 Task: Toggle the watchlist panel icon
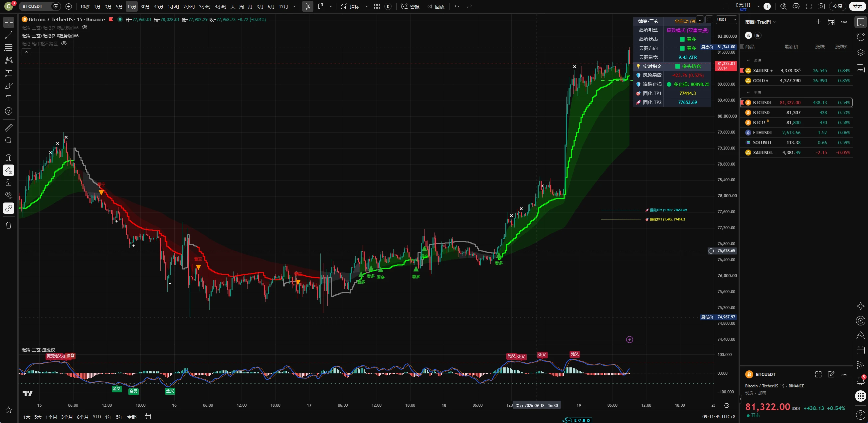click(x=861, y=22)
